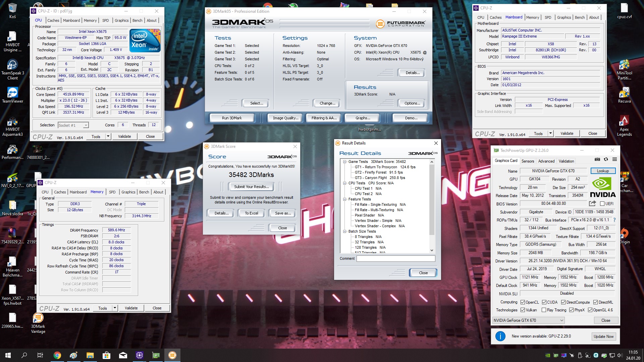Toggle the DirectML checkbox in GPU-Z
The image size is (644, 362).
click(x=595, y=302)
